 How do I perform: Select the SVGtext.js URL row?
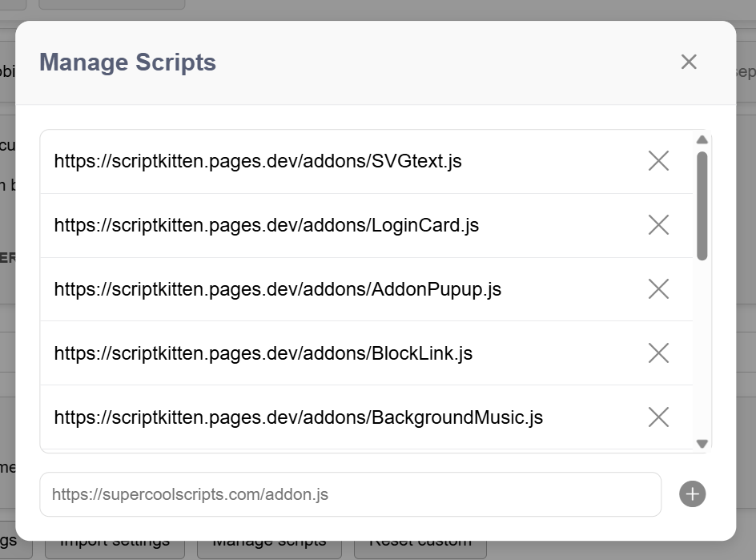point(258,161)
